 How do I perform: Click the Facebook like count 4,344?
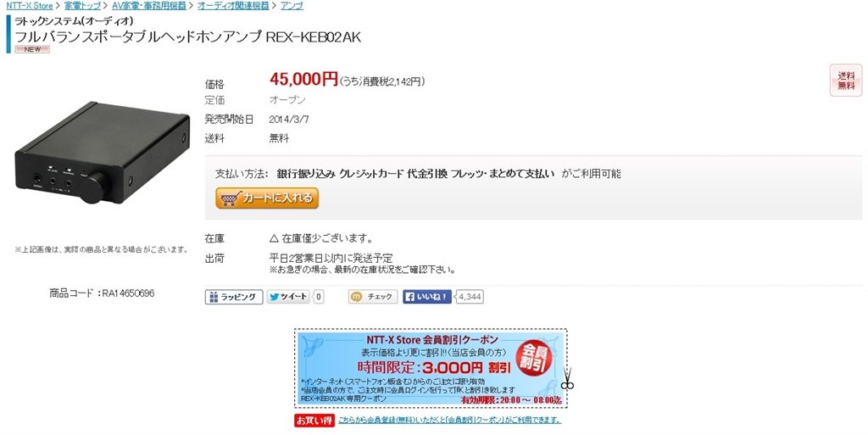[x=470, y=297]
